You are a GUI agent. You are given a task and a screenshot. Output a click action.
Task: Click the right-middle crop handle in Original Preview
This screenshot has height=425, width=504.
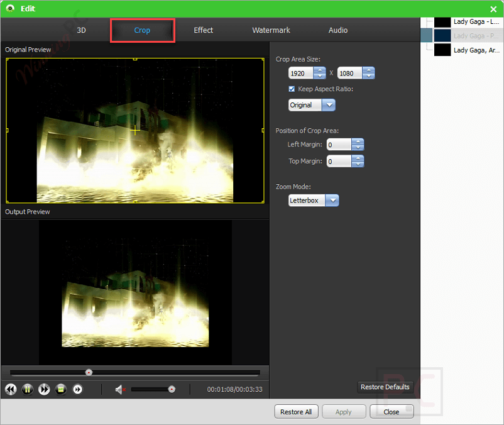(263, 130)
